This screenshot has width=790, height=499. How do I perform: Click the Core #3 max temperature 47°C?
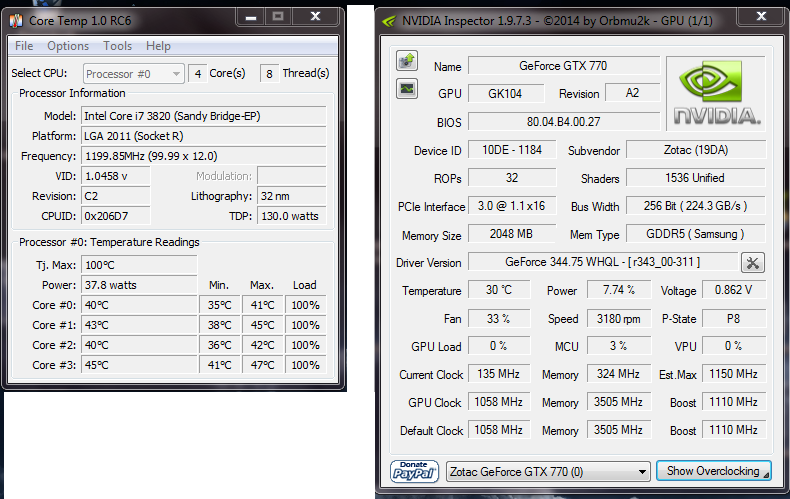pyautogui.click(x=262, y=365)
